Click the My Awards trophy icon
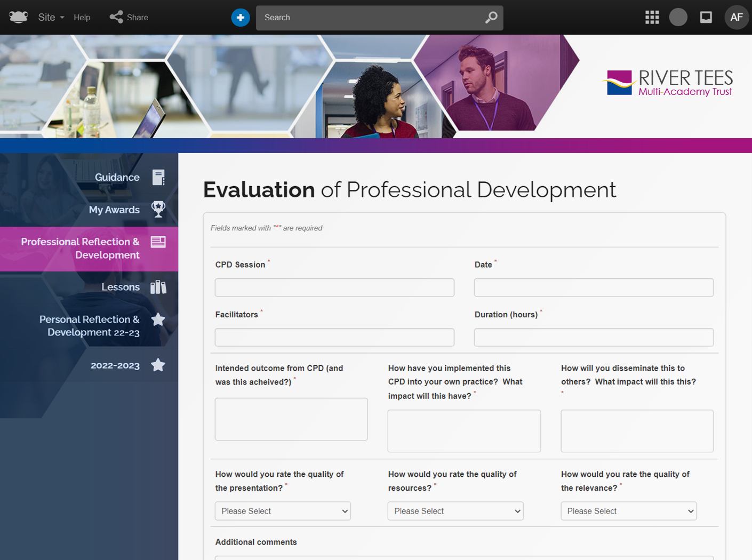This screenshot has width=752, height=560. (x=158, y=210)
